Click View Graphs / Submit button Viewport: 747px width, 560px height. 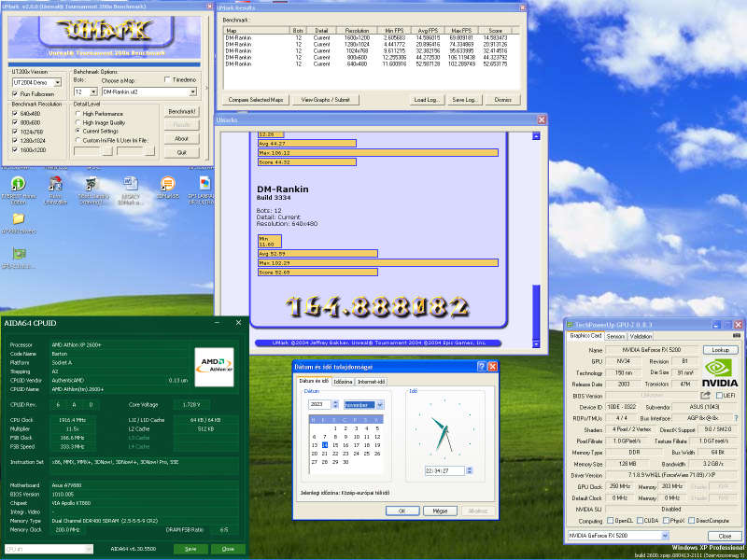tap(325, 100)
